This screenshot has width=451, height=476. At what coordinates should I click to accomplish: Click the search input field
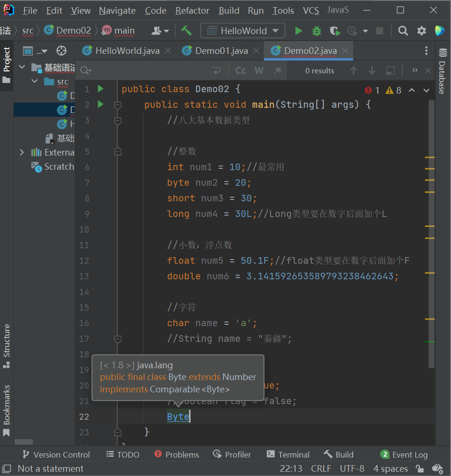tap(151, 70)
